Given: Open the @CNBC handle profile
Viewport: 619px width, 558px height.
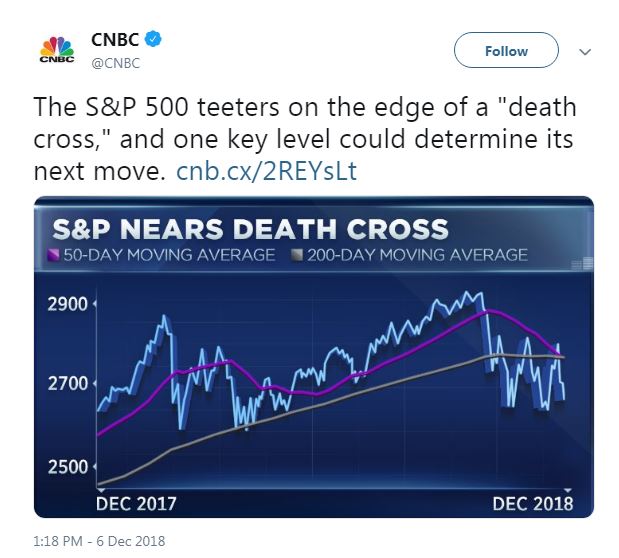Looking at the screenshot, I should [x=117, y=63].
